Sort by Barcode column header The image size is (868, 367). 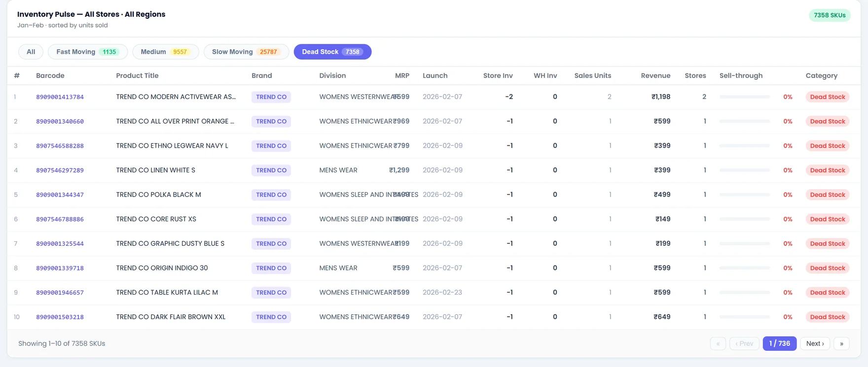50,75
